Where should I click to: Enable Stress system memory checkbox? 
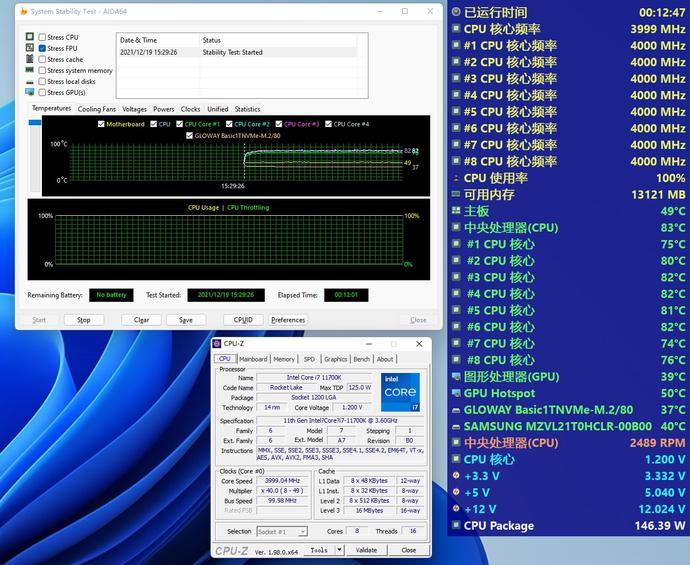[42, 70]
